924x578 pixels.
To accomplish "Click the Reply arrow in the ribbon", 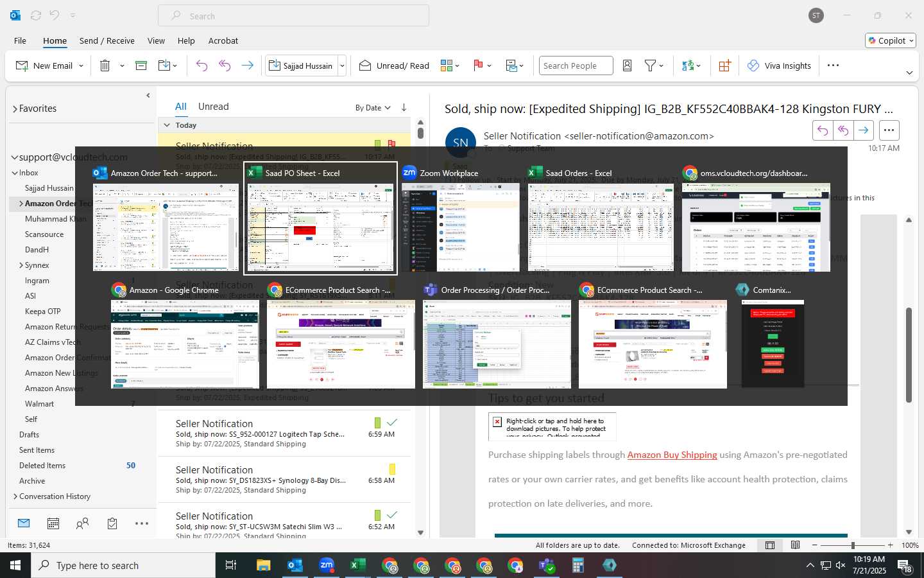I will (201, 66).
